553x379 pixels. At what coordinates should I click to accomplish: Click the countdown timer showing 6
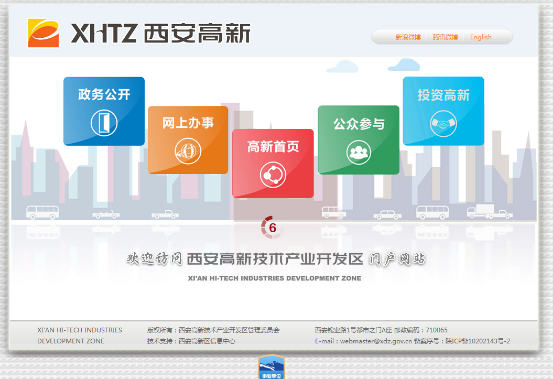[x=272, y=227]
